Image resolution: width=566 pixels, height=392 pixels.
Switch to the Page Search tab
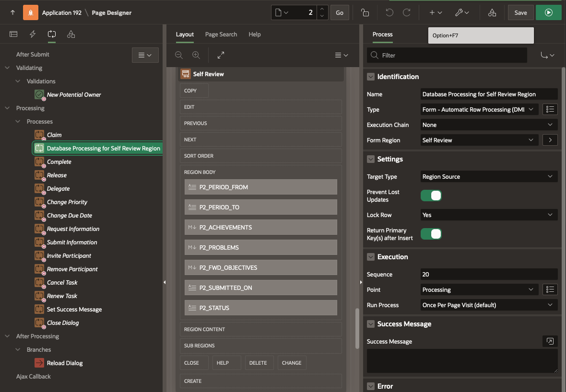[221, 35]
